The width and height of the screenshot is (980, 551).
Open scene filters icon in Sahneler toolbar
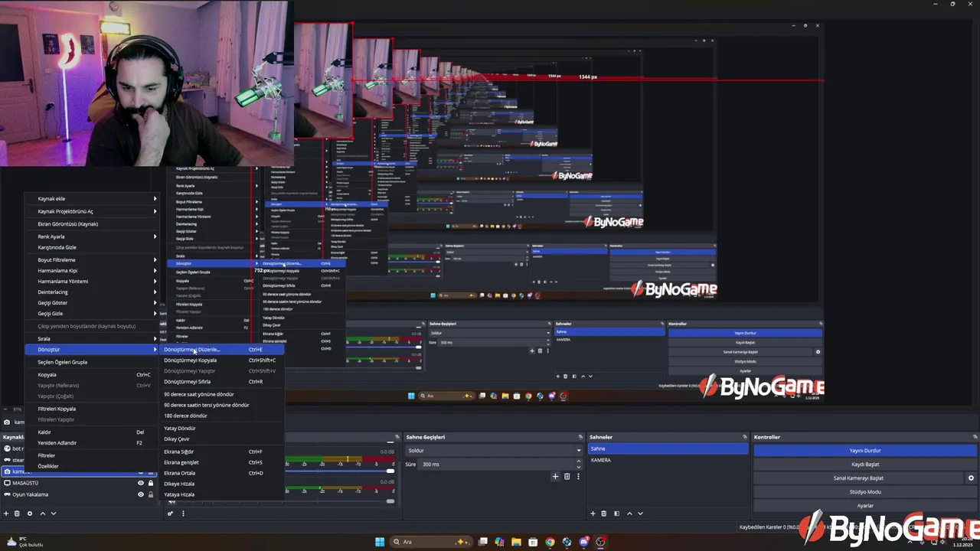616,514
